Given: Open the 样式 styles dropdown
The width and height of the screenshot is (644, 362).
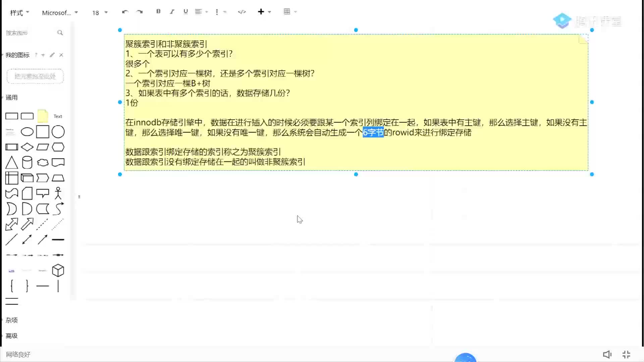Looking at the screenshot, I should [18, 12].
